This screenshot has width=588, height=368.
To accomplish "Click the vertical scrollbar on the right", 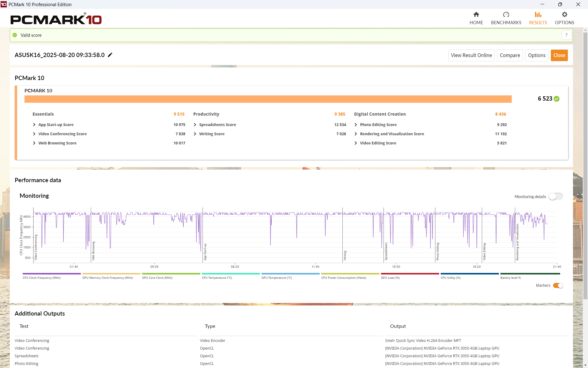I will [585, 166].
